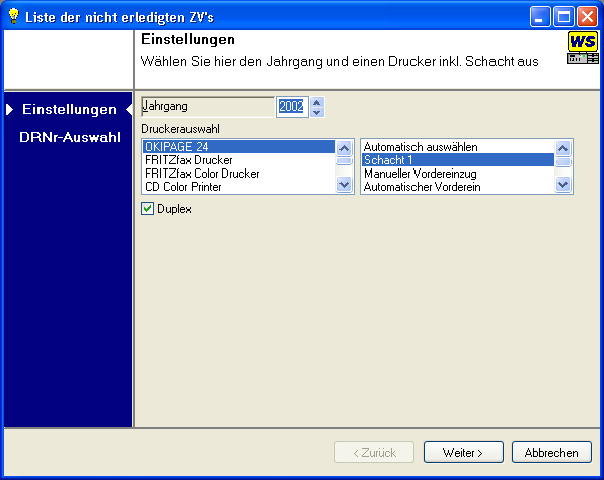Image resolution: width=604 pixels, height=480 pixels.
Task: Click the printer list scroll-up arrow
Action: [344, 148]
